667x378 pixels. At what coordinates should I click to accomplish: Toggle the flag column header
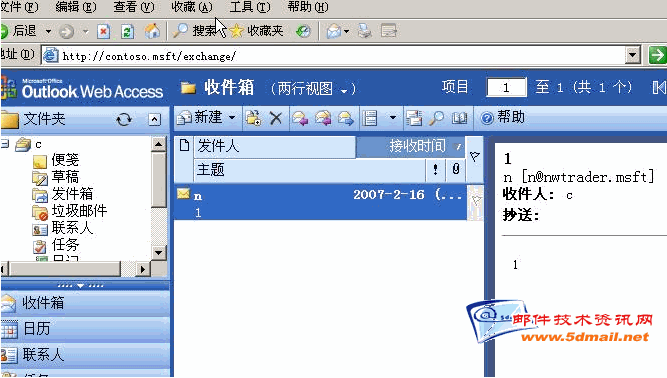pyautogui.click(x=475, y=156)
